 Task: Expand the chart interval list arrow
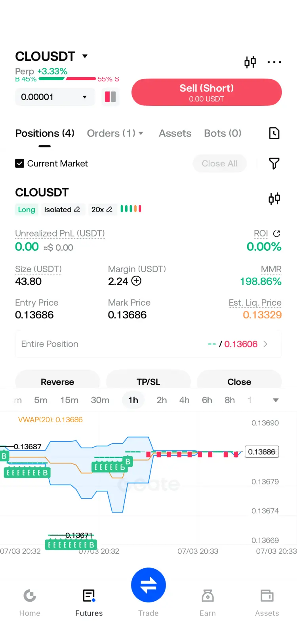coord(276,400)
